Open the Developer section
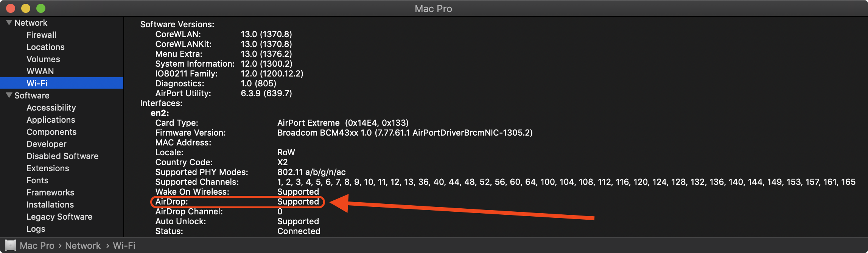Screen dimensions: 868x253 [46, 144]
